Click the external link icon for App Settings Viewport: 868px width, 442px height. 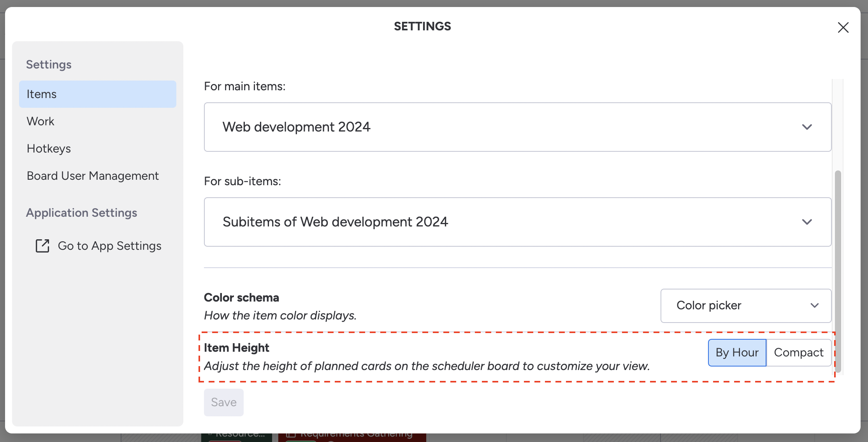[x=42, y=246]
